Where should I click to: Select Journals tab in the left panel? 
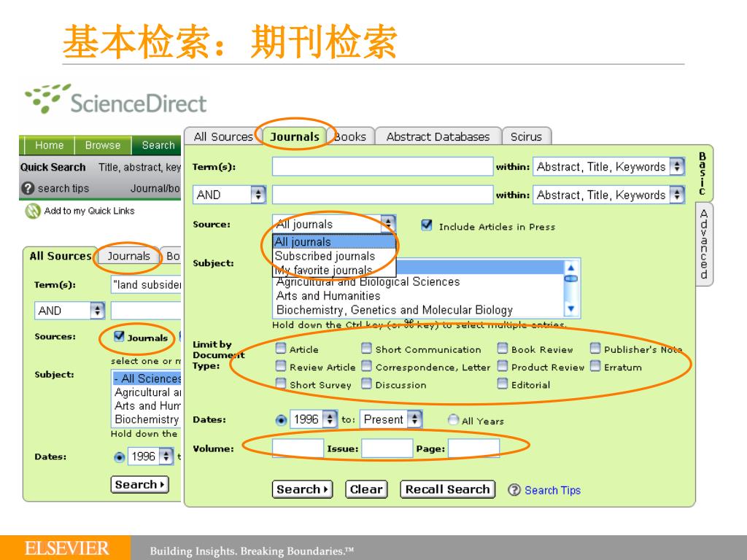(x=128, y=256)
